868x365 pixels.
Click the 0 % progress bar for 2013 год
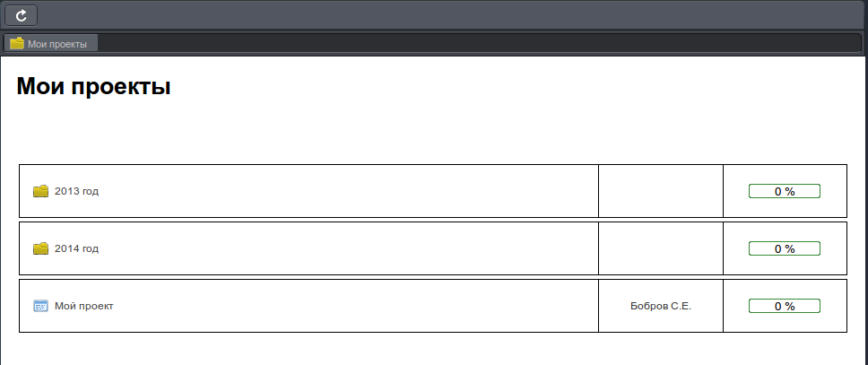coord(785,191)
